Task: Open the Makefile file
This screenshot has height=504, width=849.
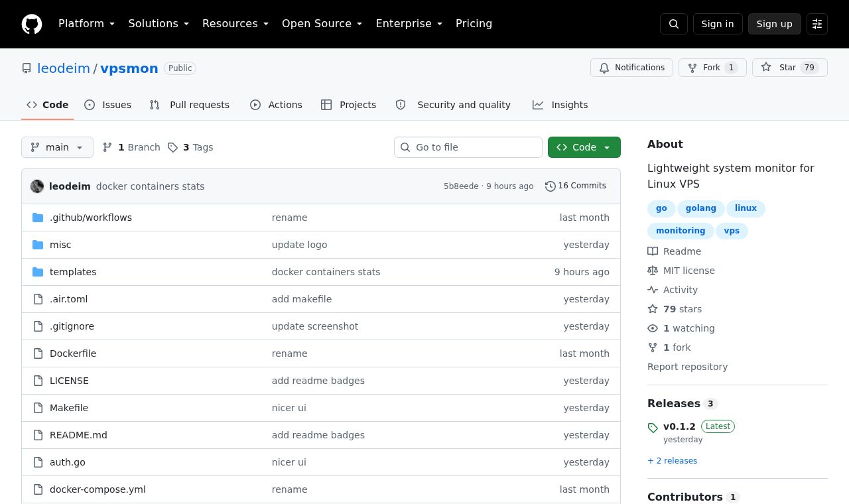Action: [69, 408]
